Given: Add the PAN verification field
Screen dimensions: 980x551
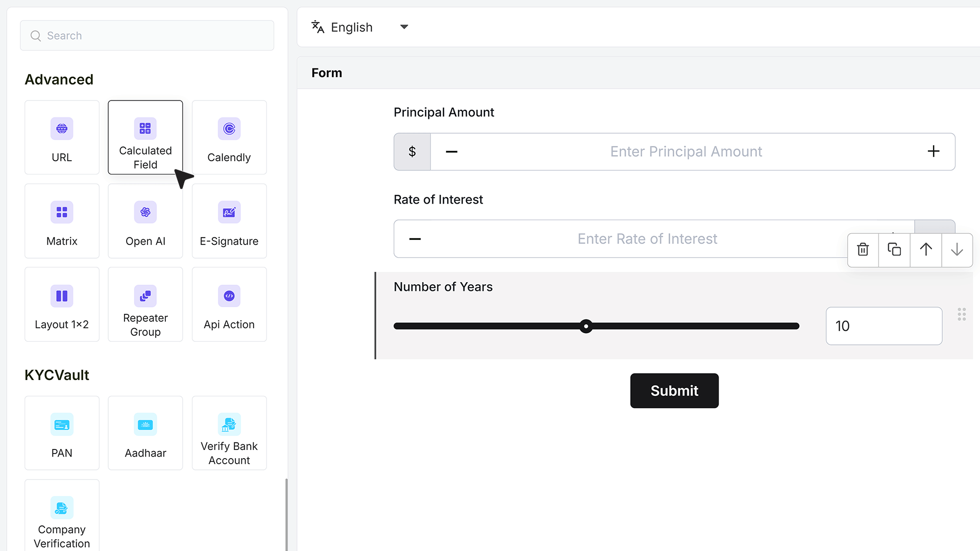Looking at the screenshot, I should point(62,433).
